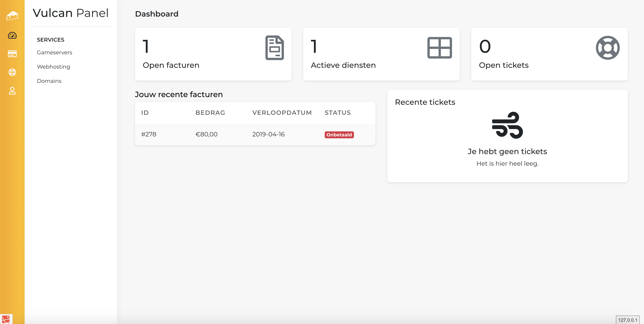
Task: Click the Onbetaald status badge
Action: pyautogui.click(x=339, y=135)
